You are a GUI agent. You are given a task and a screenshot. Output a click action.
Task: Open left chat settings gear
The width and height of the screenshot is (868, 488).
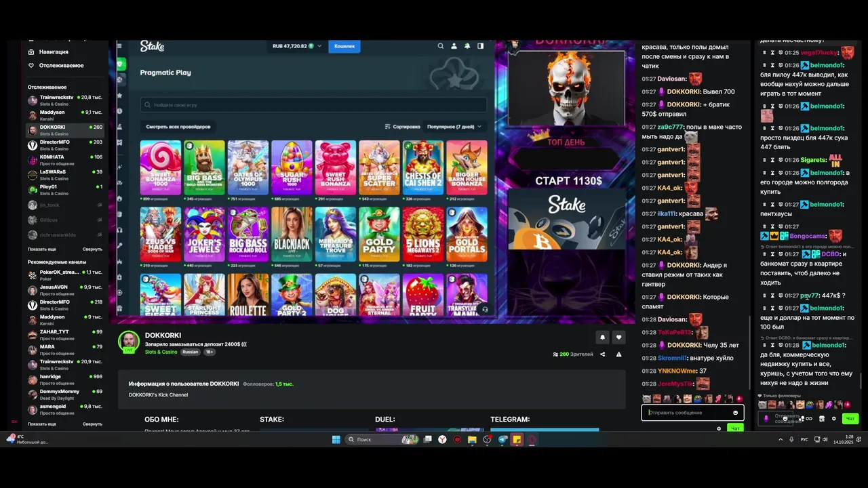click(719, 428)
